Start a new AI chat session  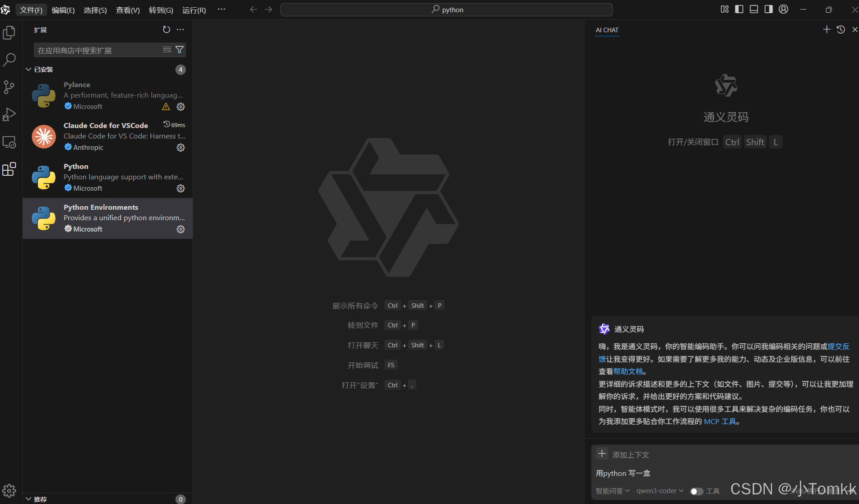click(827, 30)
